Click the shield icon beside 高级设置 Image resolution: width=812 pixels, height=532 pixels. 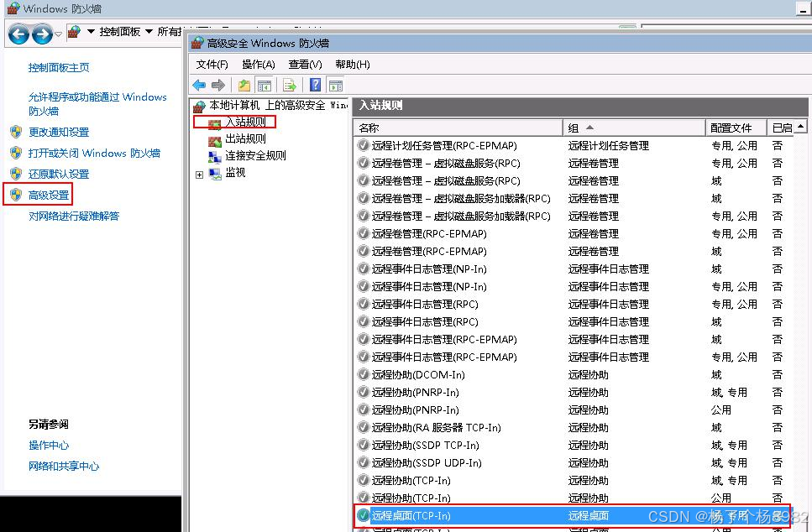(x=16, y=195)
